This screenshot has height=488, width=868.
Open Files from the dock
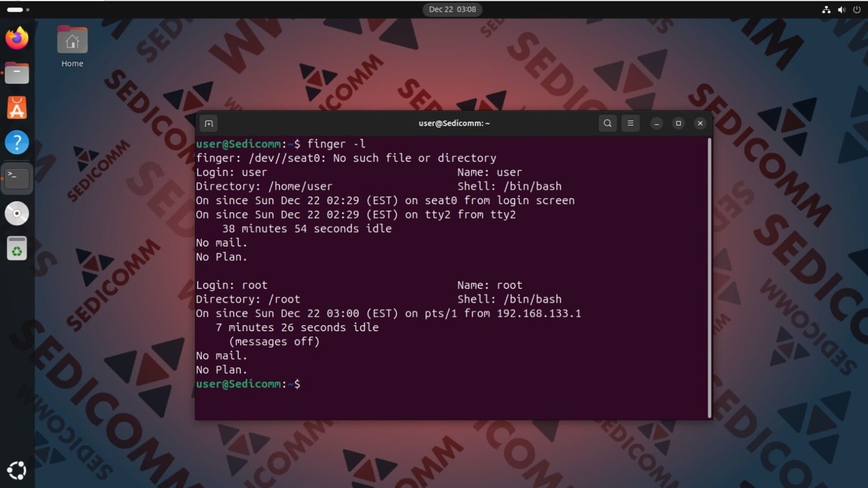pyautogui.click(x=17, y=73)
